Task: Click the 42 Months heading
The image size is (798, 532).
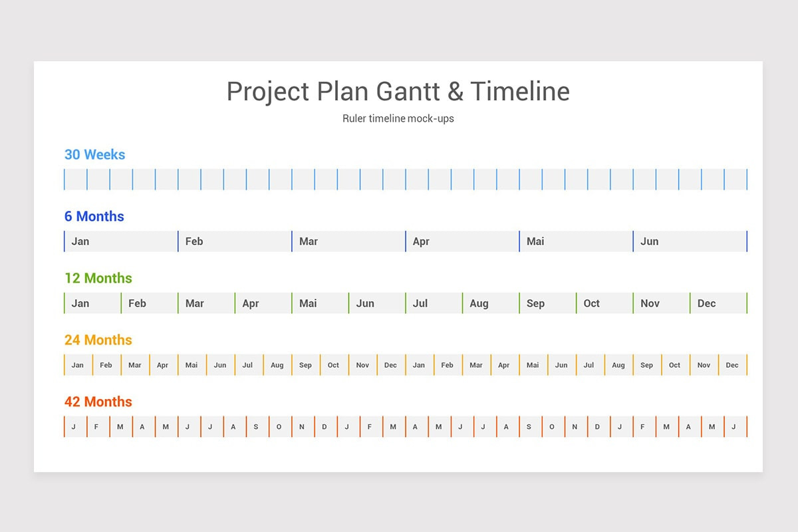Action: [98, 402]
